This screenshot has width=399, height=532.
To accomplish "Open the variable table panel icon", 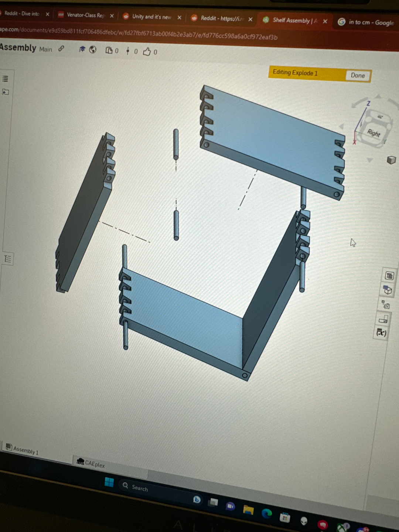I will [x=381, y=332].
